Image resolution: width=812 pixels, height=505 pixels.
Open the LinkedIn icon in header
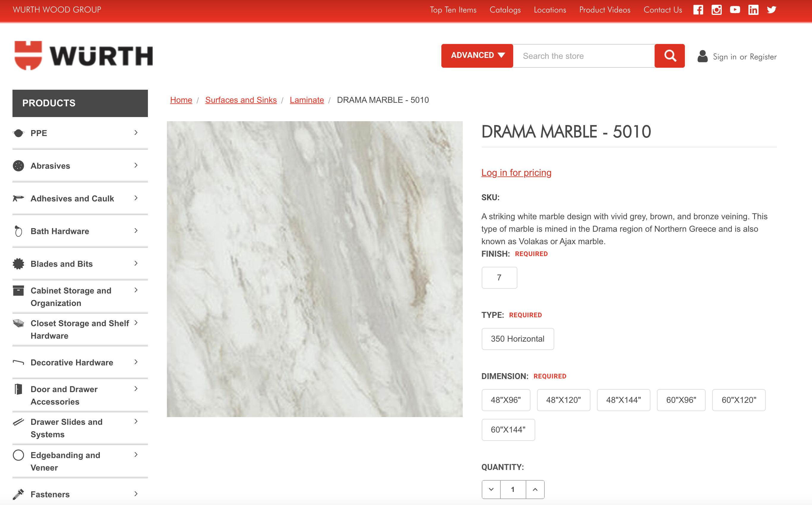[x=753, y=10]
